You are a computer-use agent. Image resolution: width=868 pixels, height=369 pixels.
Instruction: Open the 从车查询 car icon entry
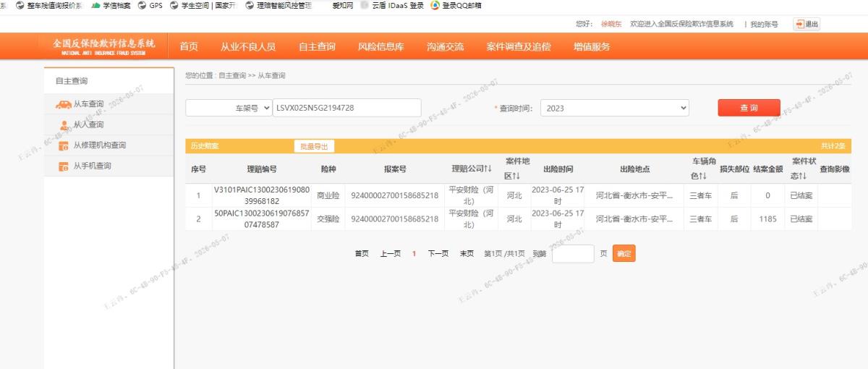(x=63, y=104)
